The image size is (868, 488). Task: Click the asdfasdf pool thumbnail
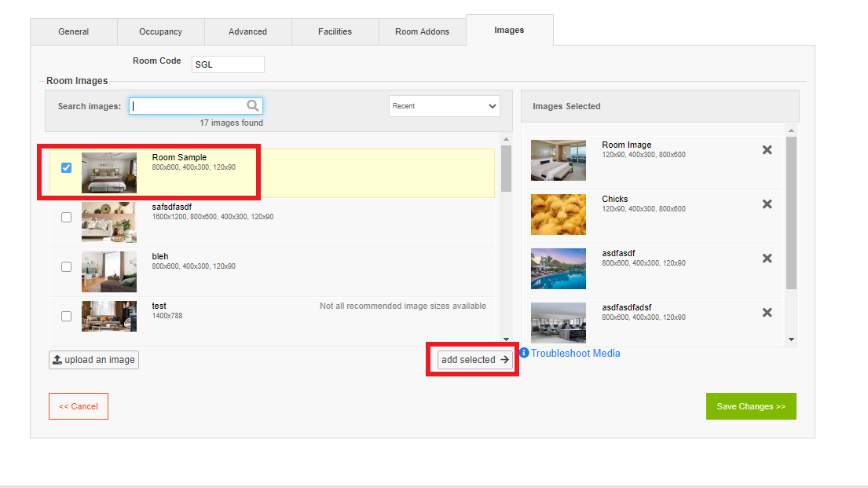pos(558,269)
